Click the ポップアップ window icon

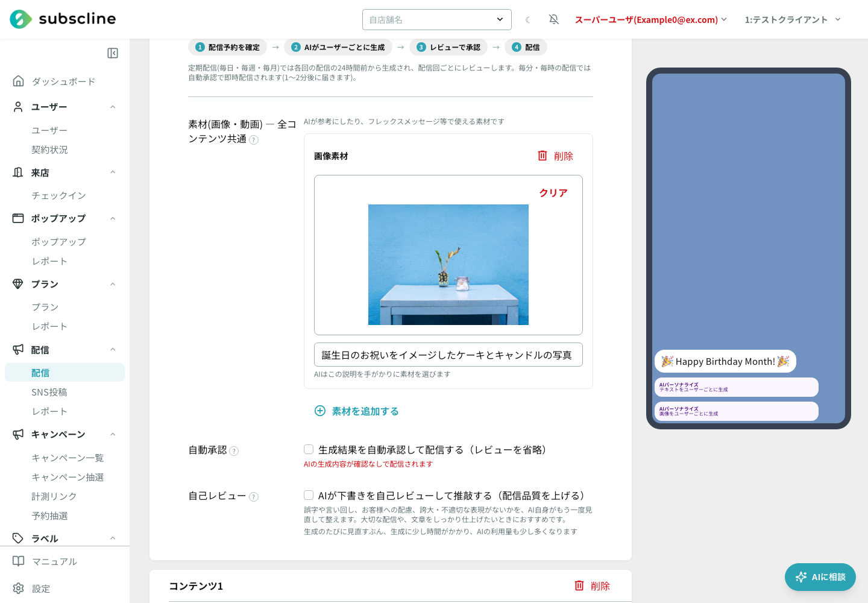[x=18, y=218]
